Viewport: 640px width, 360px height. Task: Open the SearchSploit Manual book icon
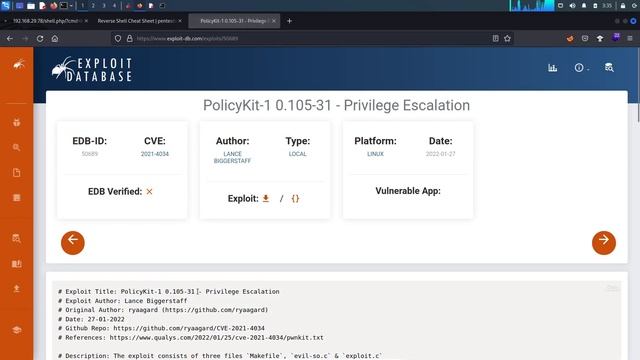pyautogui.click(x=17, y=264)
